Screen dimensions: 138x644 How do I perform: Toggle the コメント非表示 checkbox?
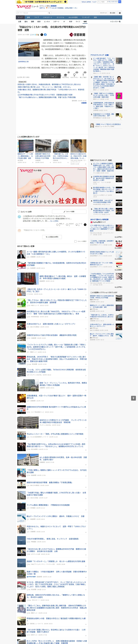coord(75,241)
